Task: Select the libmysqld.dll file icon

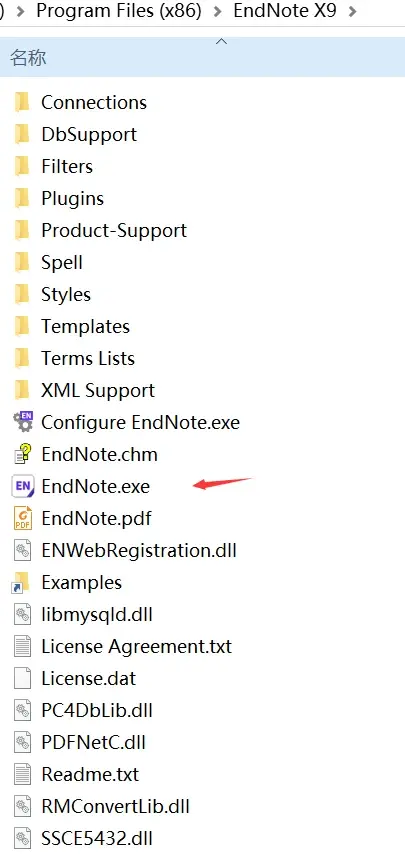Action: click(x=22, y=614)
